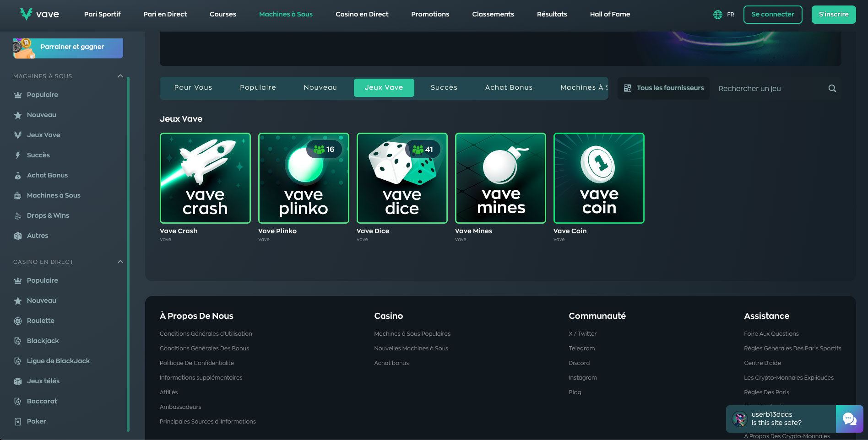
Task: Open the chat bubble icon
Action: click(x=850, y=419)
